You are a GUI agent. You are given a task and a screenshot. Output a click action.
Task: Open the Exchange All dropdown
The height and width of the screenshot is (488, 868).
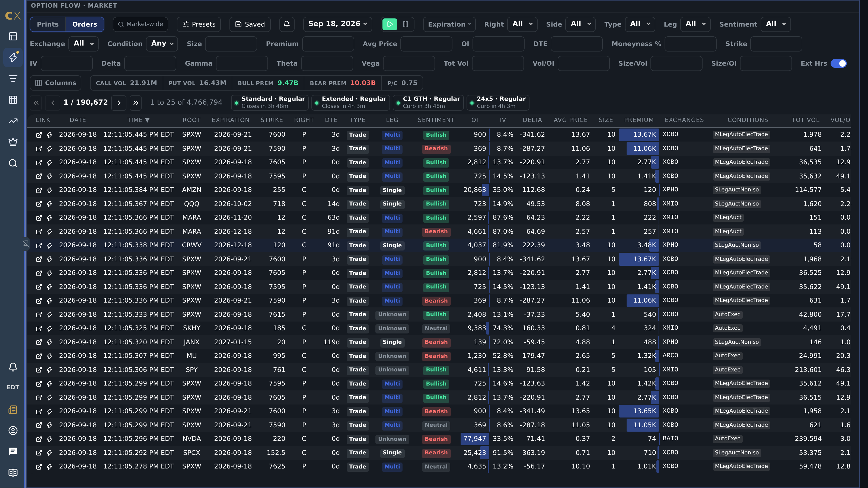point(84,43)
